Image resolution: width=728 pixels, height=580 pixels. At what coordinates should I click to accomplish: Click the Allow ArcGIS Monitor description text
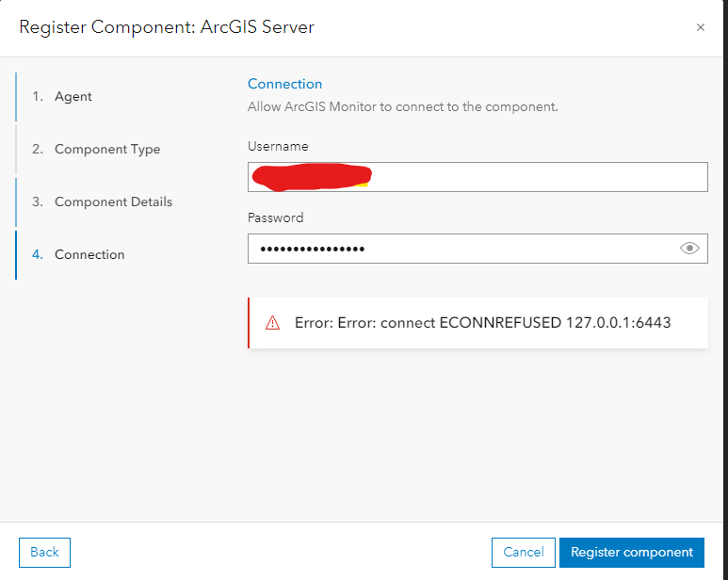[402, 106]
